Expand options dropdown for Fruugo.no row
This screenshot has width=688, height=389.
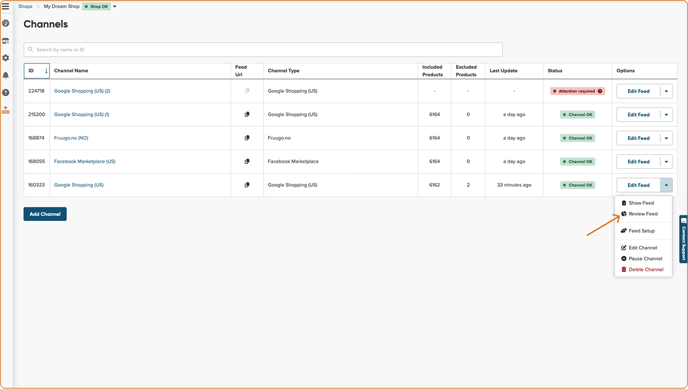[666, 138]
